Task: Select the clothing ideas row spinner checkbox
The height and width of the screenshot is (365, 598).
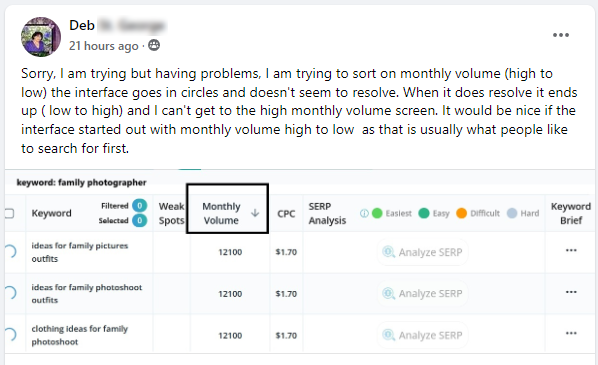Action: pyautogui.click(x=10, y=334)
